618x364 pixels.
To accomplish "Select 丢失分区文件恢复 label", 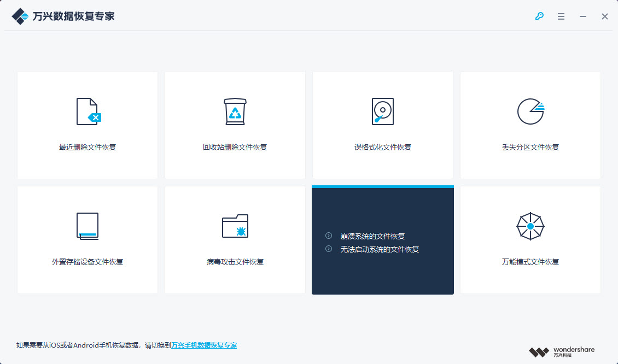I will [x=530, y=147].
